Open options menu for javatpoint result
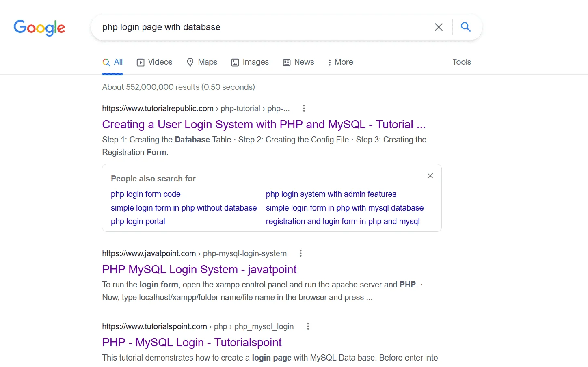Viewport: 588px width, 367px height. tap(300, 253)
